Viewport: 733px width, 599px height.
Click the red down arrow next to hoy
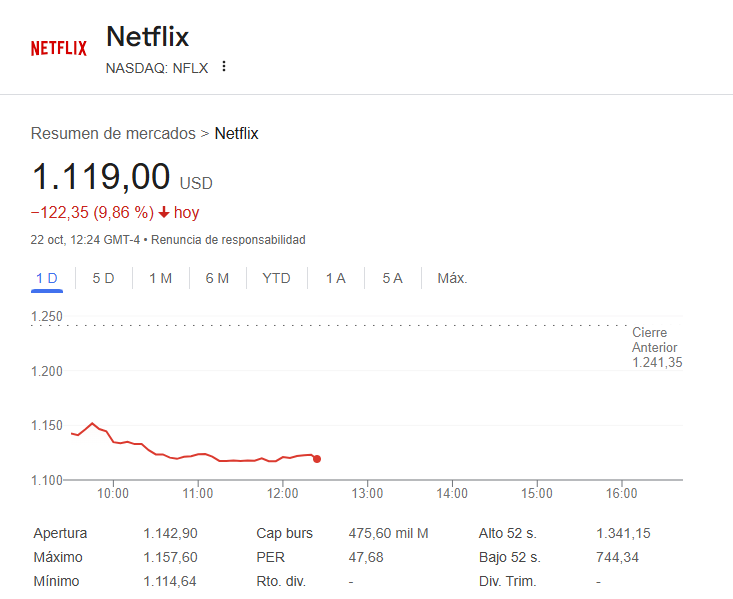click(164, 212)
